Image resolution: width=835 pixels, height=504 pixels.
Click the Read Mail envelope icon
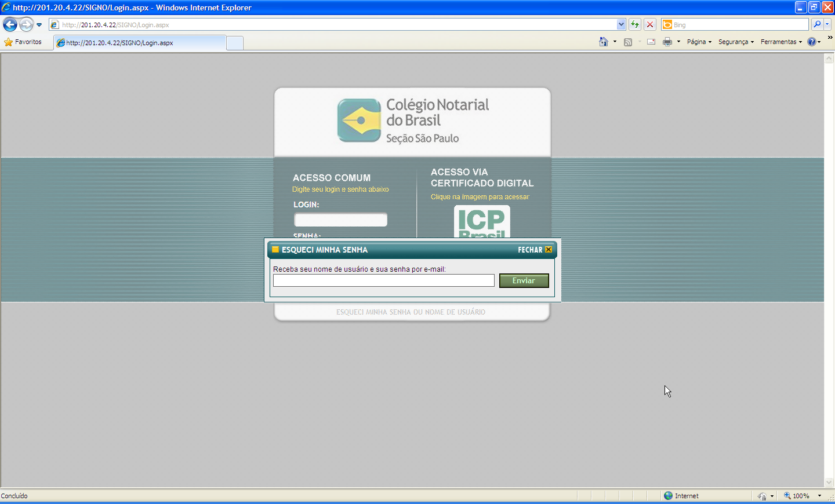[x=651, y=42]
